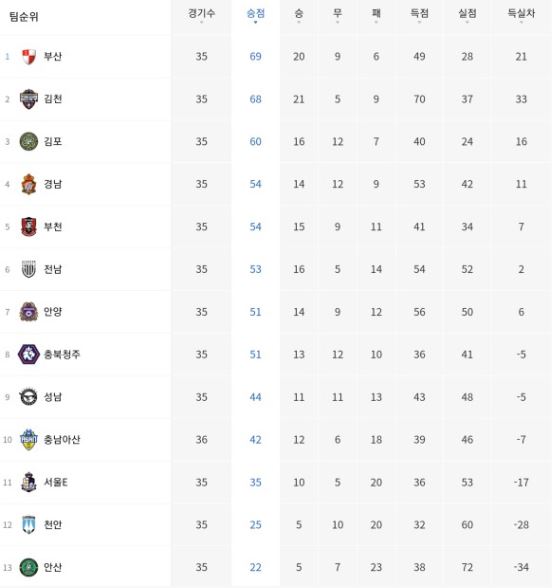Screen dimensions: 552x588
Task: Open the 안양 team name link
Action: point(53,312)
